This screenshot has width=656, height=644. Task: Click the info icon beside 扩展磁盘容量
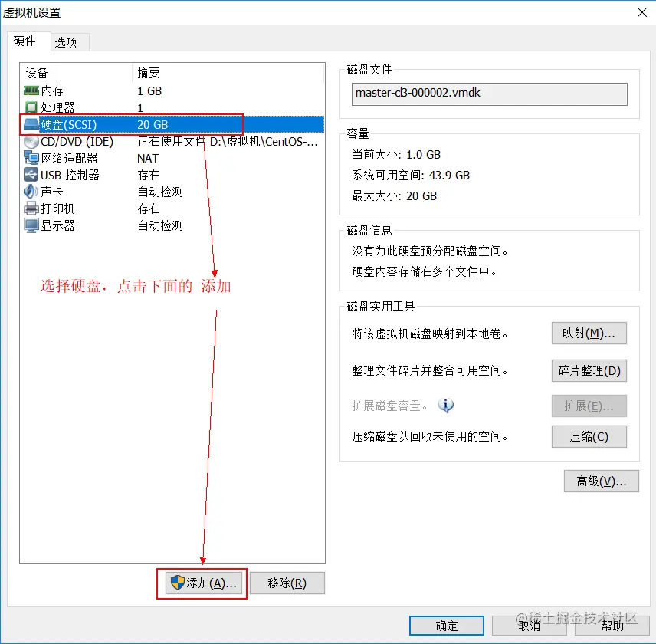tap(446, 405)
